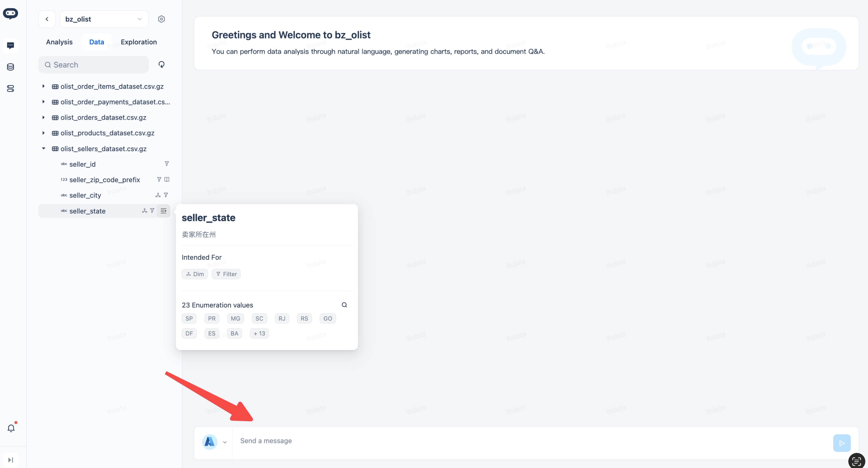Click the refresh icon beside Search

(161, 64)
